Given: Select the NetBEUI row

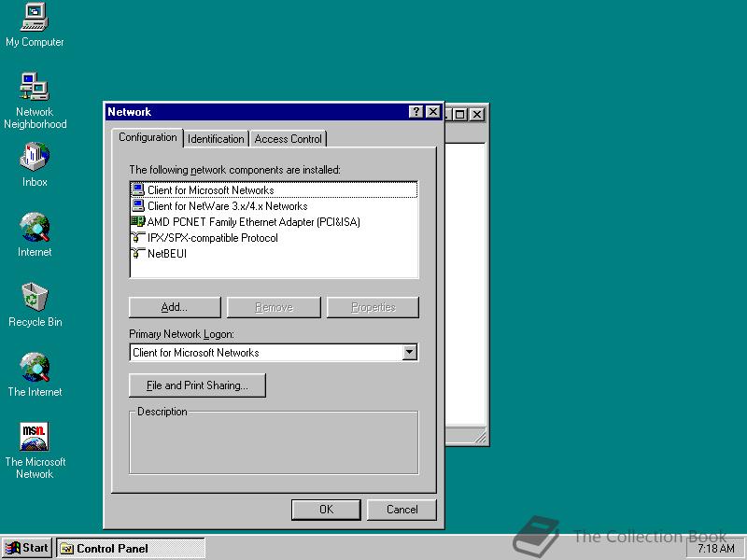Looking at the screenshot, I should [x=274, y=253].
